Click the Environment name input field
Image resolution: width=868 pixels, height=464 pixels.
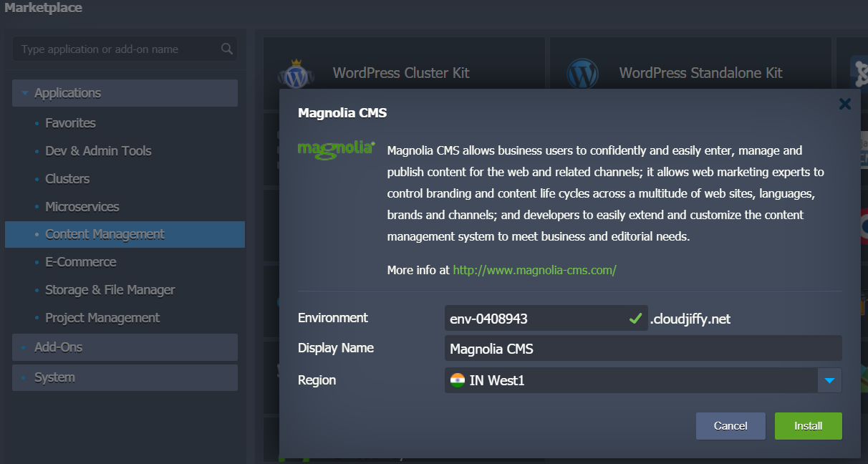(534, 319)
